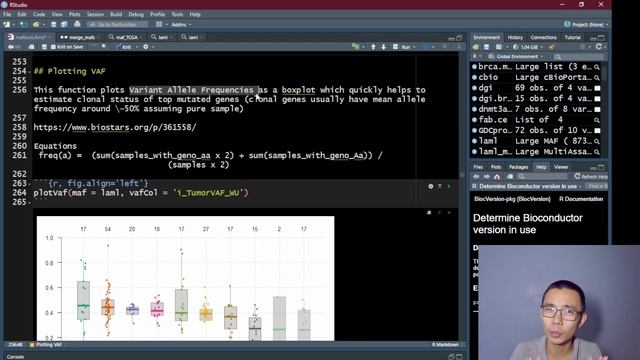Image resolution: width=640 pixels, height=360 pixels.
Task: Open the Run dropdown arrow
Action: pyautogui.click(x=415, y=47)
